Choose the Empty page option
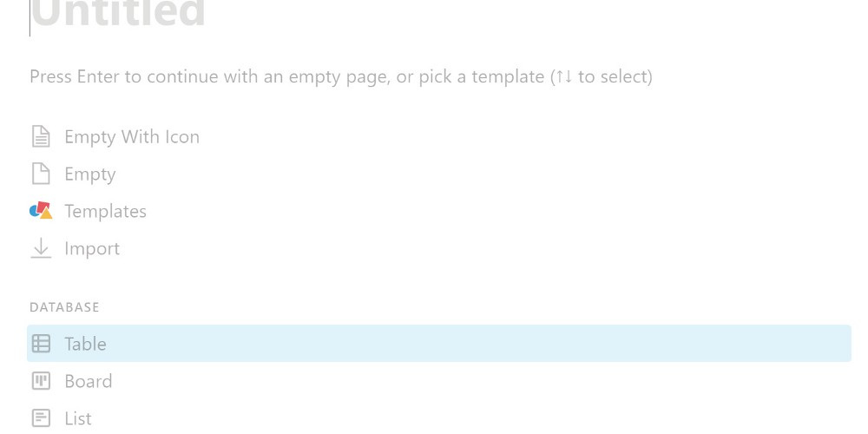This screenshot has height=434, width=868. (90, 174)
